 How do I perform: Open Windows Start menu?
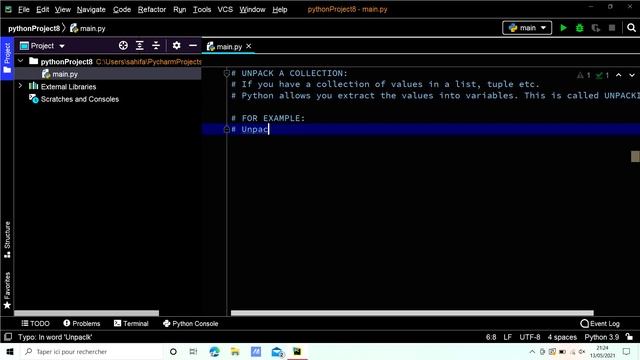pos(10,351)
